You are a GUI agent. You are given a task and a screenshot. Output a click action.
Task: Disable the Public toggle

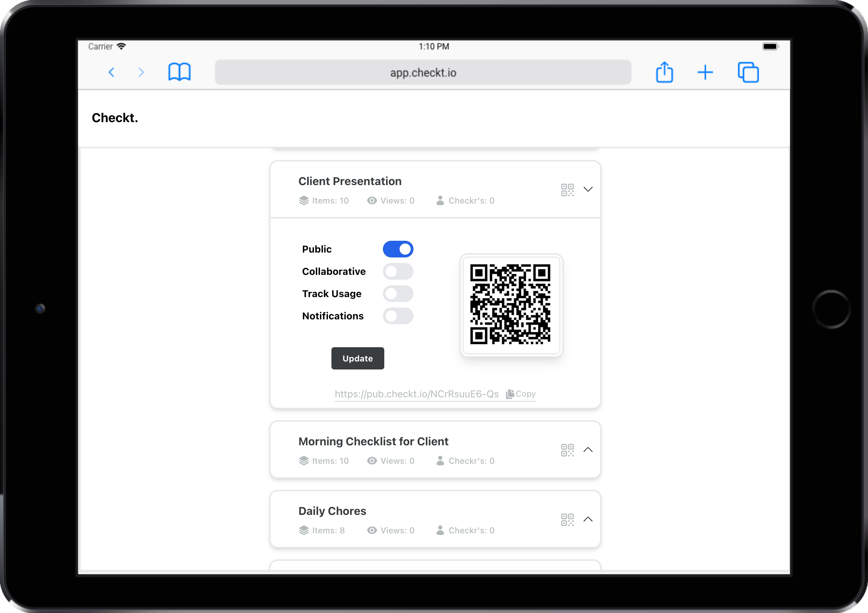click(398, 249)
